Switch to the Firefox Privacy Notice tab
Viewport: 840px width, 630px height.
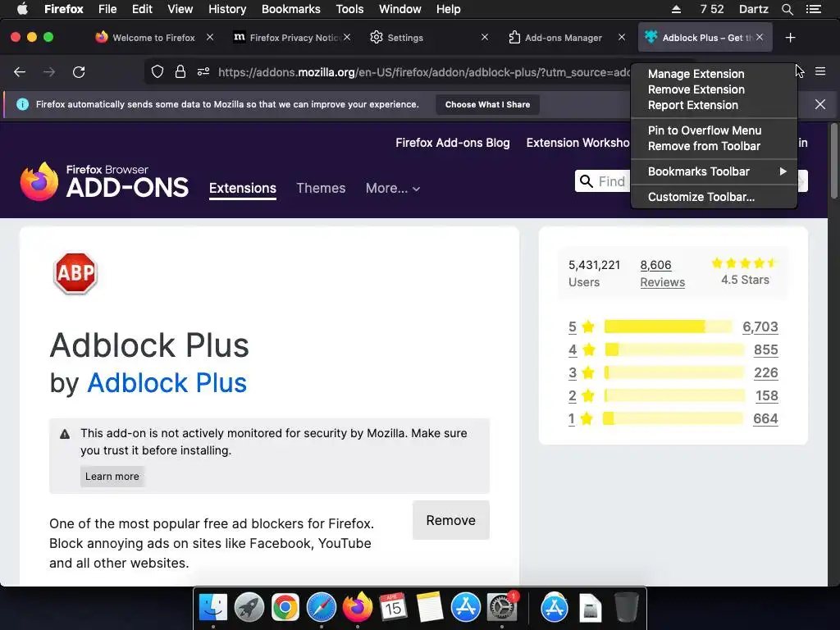tap(293, 38)
